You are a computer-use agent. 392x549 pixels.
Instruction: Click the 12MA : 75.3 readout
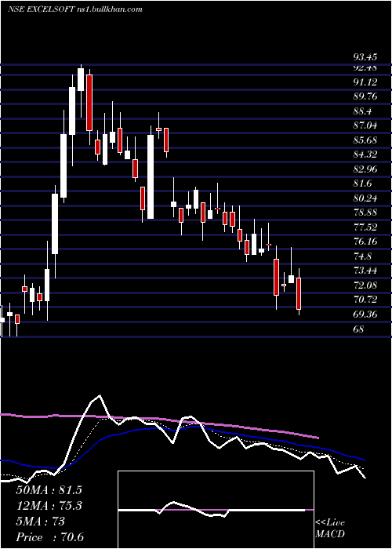(49, 506)
